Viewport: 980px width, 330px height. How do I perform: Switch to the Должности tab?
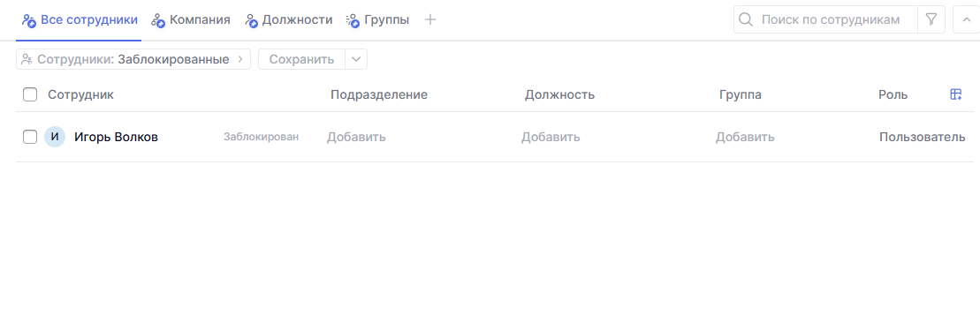pos(289,20)
